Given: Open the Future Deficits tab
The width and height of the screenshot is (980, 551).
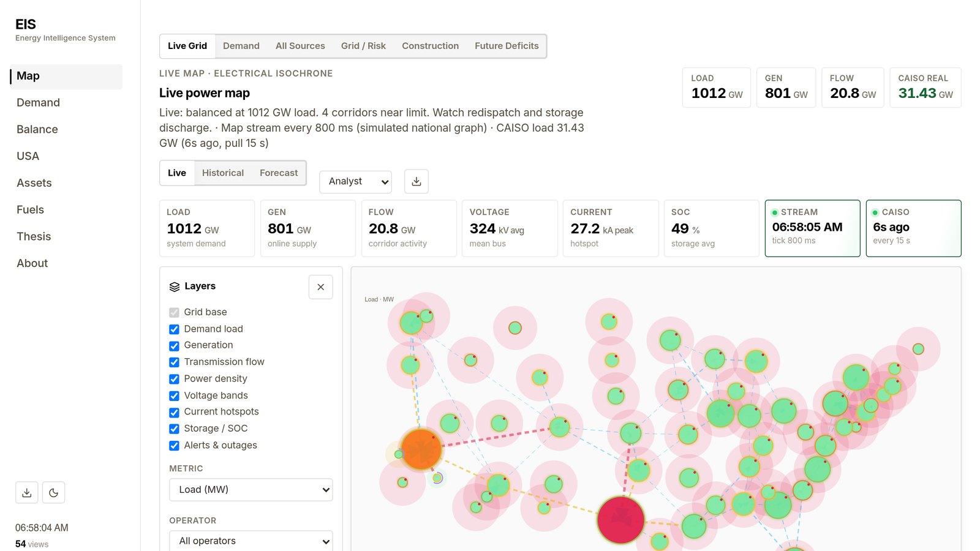Looking at the screenshot, I should click(x=507, y=46).
